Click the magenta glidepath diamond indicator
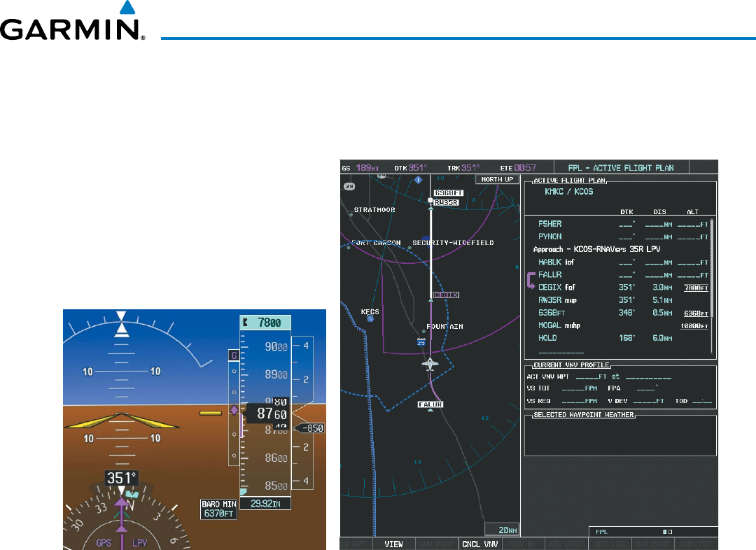Viewport: 756px width, 550px height. coord(234,410)
